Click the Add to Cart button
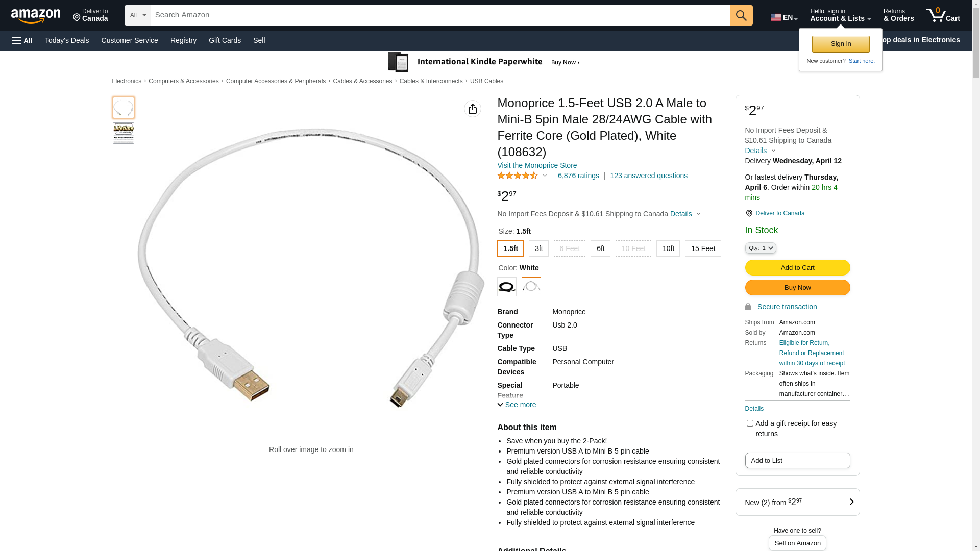The height and width of the screenshot is (551, 980). point(797,268)
